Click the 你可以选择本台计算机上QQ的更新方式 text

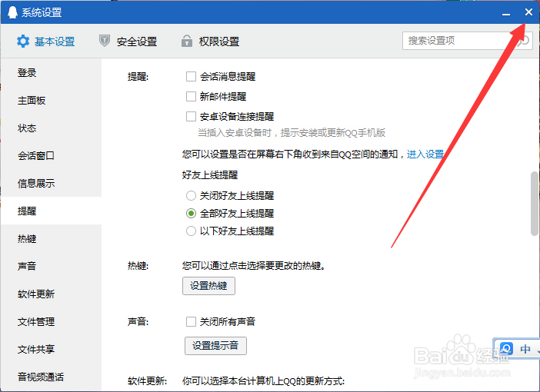click(263, 381)
